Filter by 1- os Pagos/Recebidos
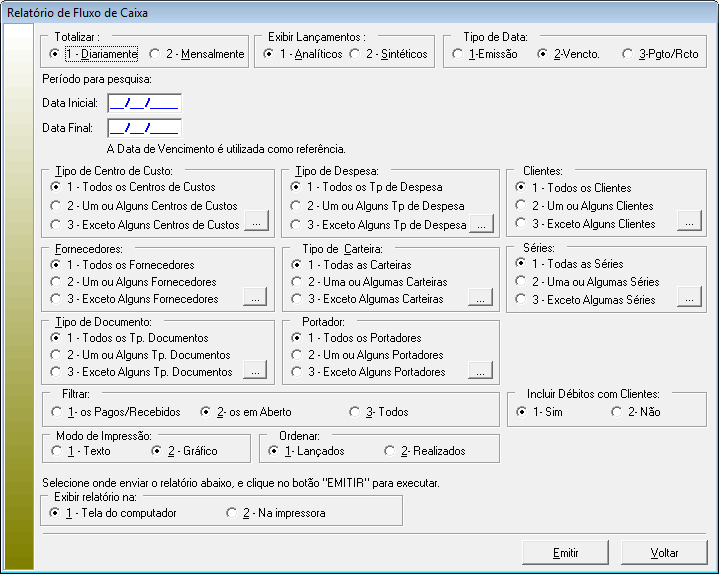Screen dimensions: 719x574 pos(56,412)
